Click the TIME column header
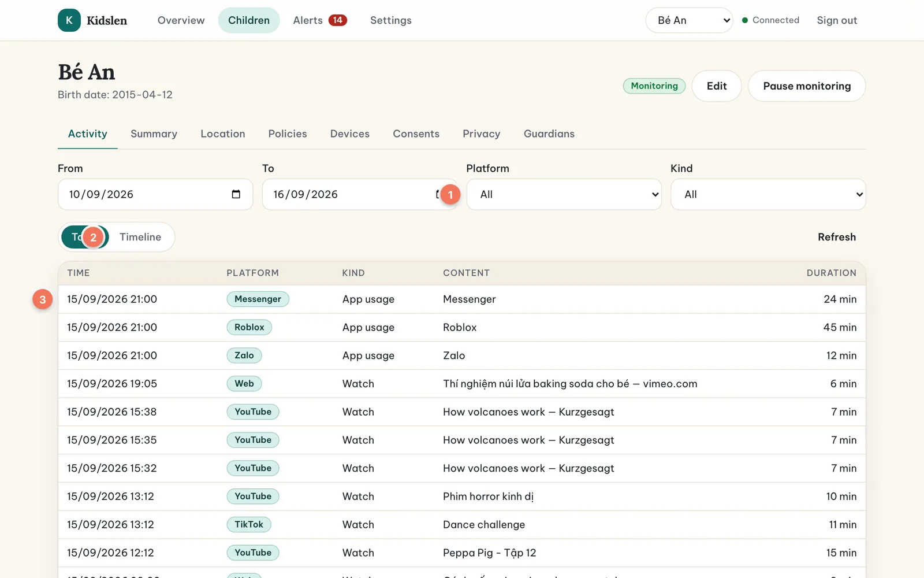Viewport: 924px width, 578px height. tap(79, 273)
